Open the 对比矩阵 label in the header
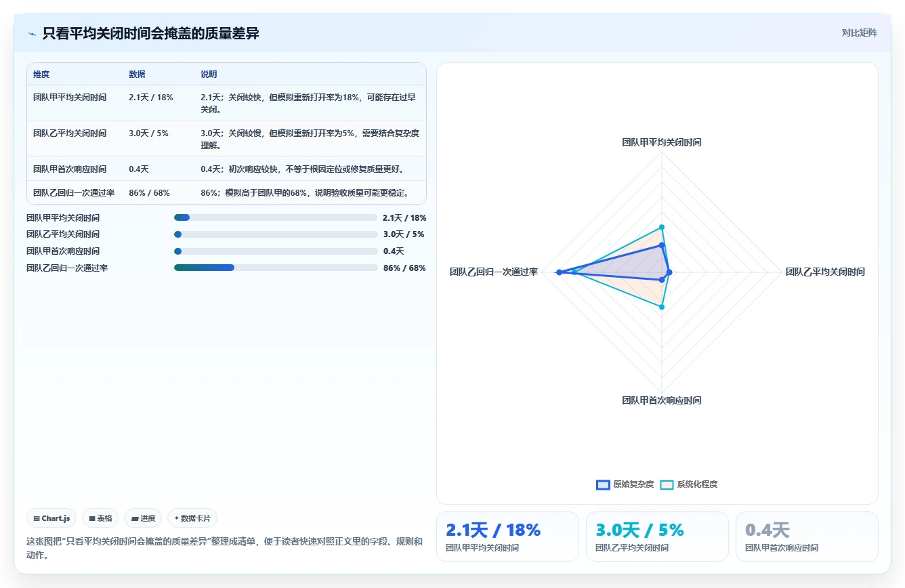Viewport: 905px width, 588px height. click(x=859, y=33)
